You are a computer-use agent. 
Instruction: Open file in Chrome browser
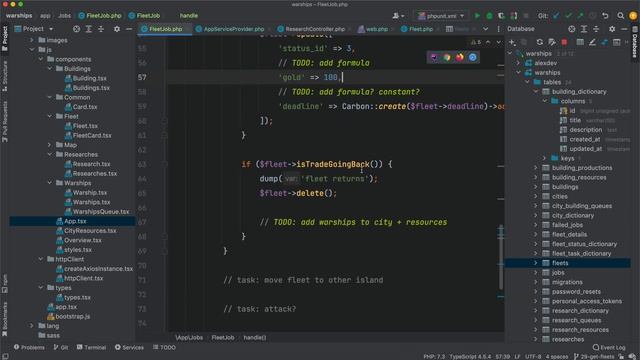pyautogui.click(x=447, y=58)
